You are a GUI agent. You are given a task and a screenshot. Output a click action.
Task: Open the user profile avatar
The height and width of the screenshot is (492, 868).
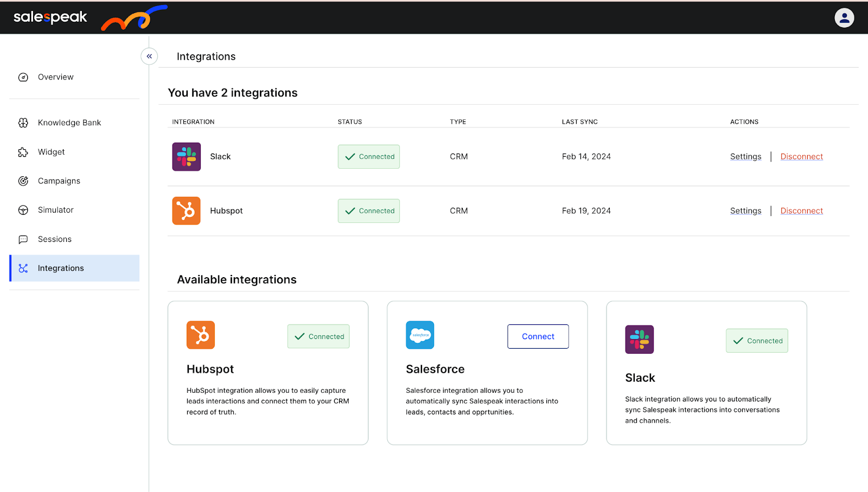844,18
